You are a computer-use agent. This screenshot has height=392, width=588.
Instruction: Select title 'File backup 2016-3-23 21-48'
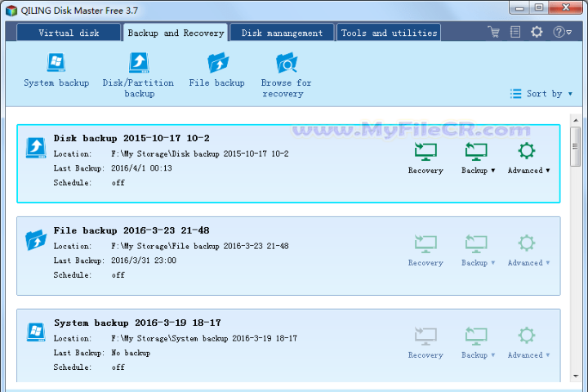point(131,230)
